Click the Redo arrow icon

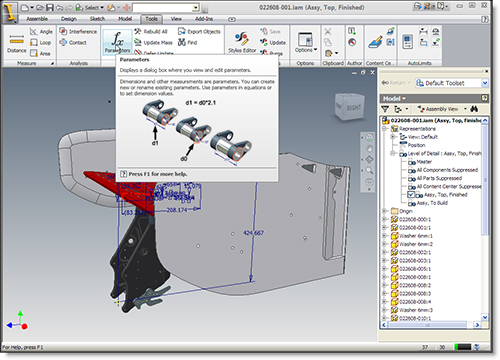coord(69,7)
